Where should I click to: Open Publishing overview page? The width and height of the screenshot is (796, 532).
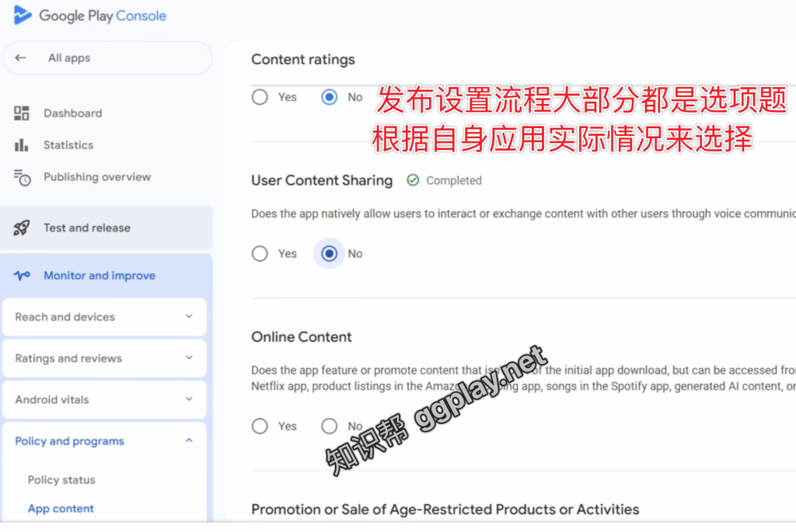(97, 177)
